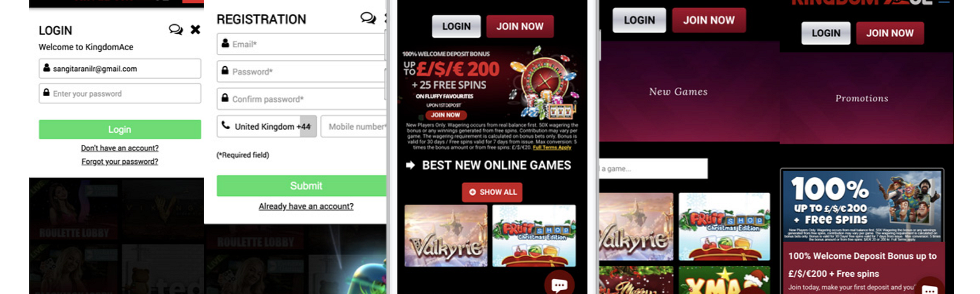Click the green Login button
The height and width of the screenshot is (294, 980).
point(120,130)
